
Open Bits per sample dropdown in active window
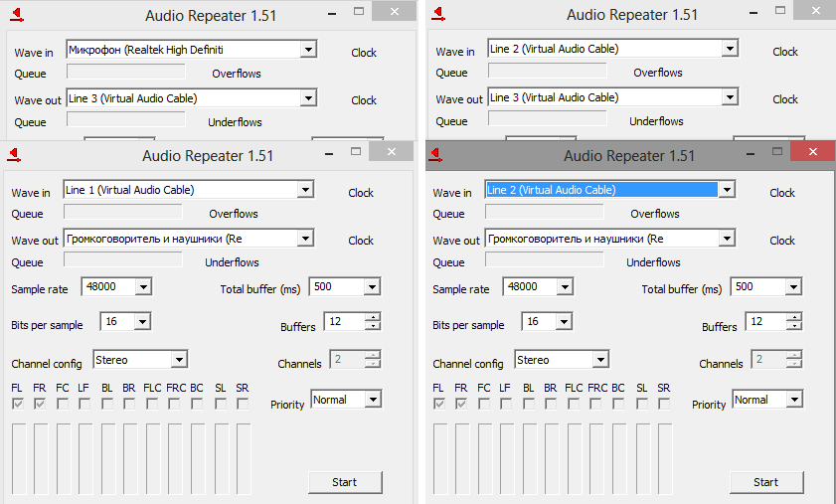(564, 322)
